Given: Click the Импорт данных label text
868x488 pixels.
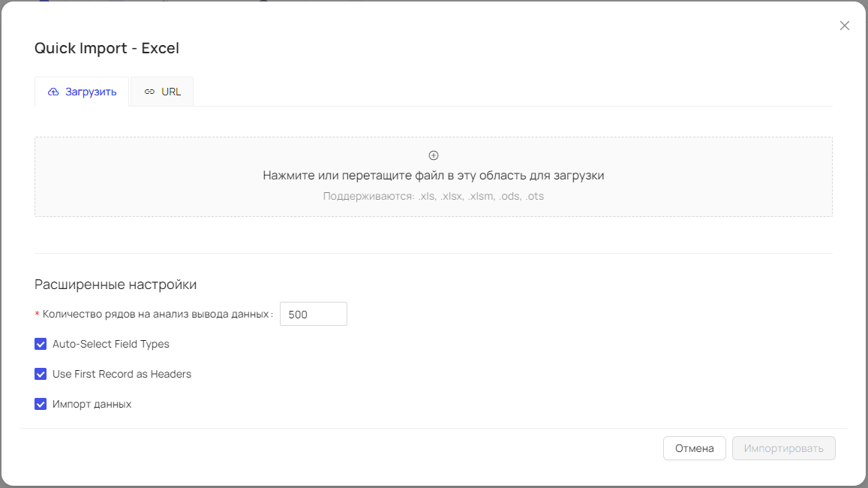Looking at the screenshot, I should [92, 404].
